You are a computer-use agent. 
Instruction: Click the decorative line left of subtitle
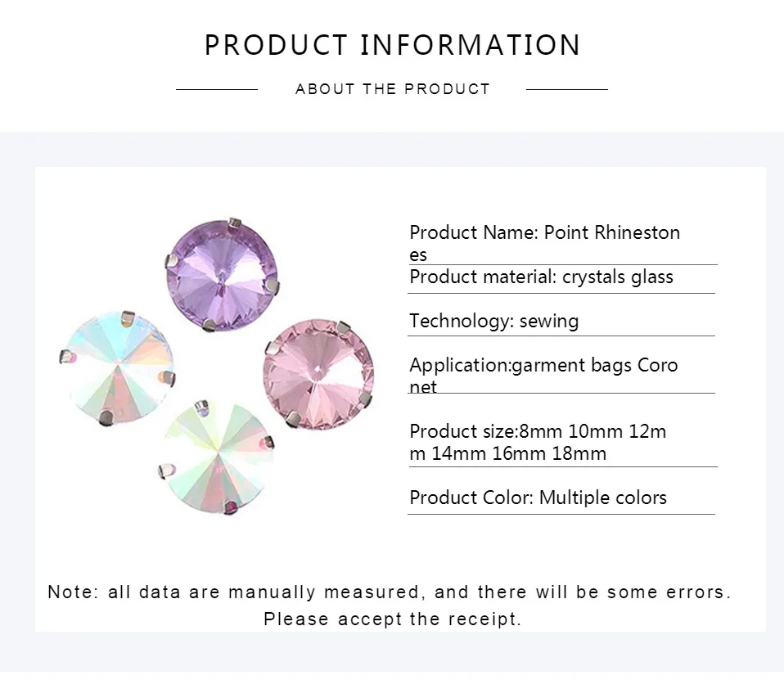click(x=217, y=89)
